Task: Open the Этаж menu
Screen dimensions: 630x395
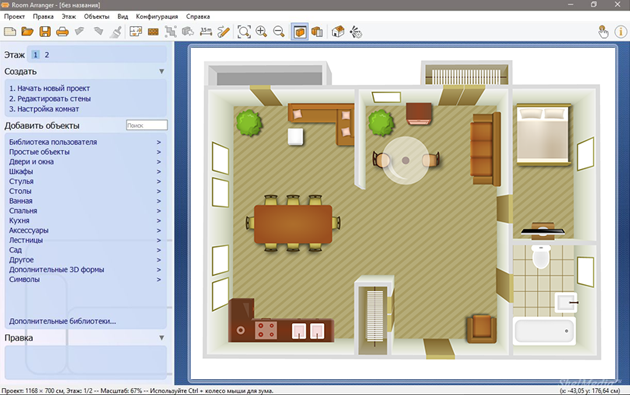Action: pos(69,16)
